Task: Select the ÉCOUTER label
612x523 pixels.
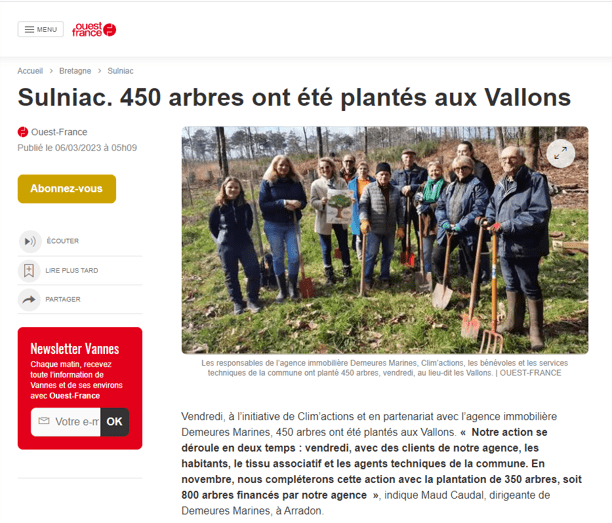Action: [63, 241]
